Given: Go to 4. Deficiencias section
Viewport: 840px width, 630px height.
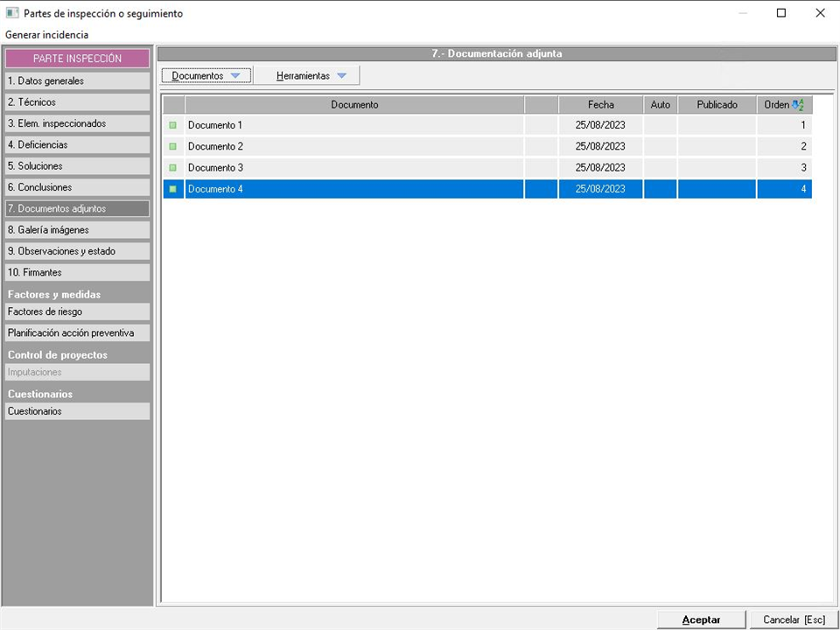Looking at the screenshot, I should coord(77,144).
